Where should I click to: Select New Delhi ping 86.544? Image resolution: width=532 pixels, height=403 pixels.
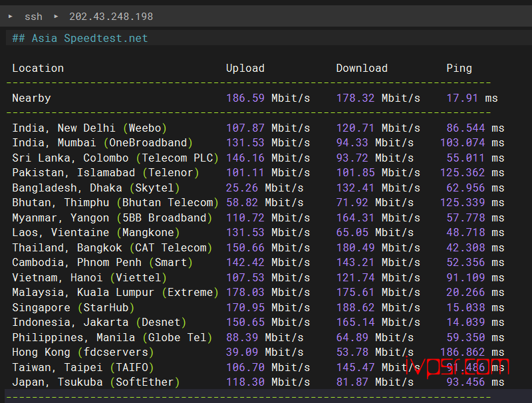point(465,128)
